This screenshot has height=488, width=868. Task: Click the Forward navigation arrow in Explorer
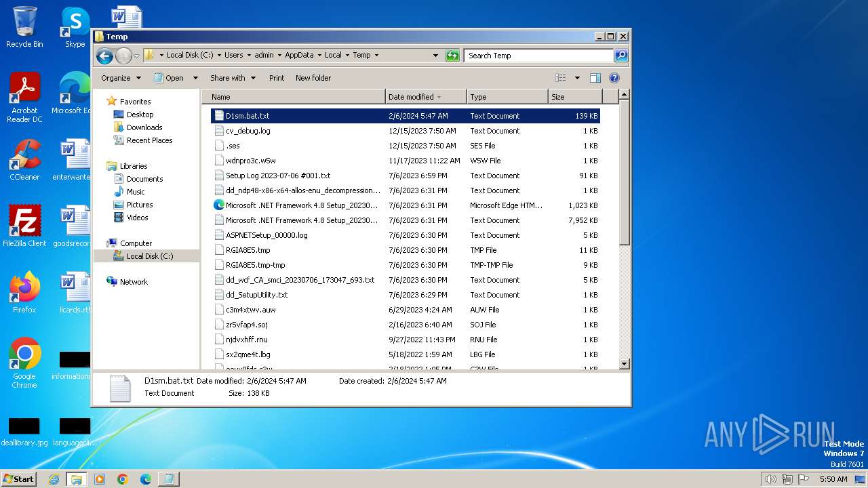[123, 56]
